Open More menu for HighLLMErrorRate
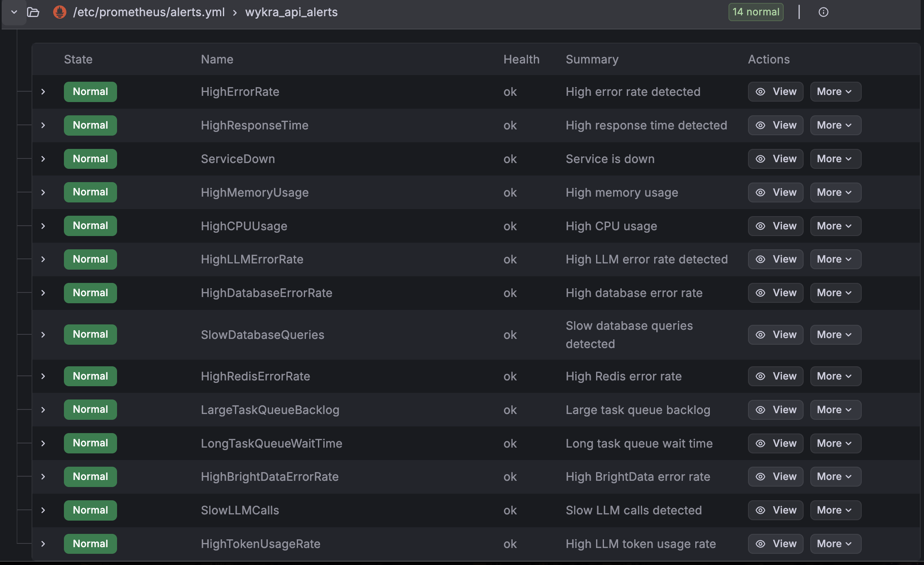Screen dimensions: 924x565 pyautogui.click(x=835, y=259)
